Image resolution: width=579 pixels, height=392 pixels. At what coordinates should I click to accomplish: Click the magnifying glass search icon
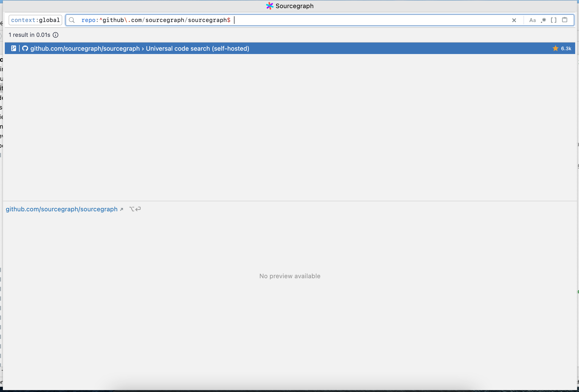[72, 20]
